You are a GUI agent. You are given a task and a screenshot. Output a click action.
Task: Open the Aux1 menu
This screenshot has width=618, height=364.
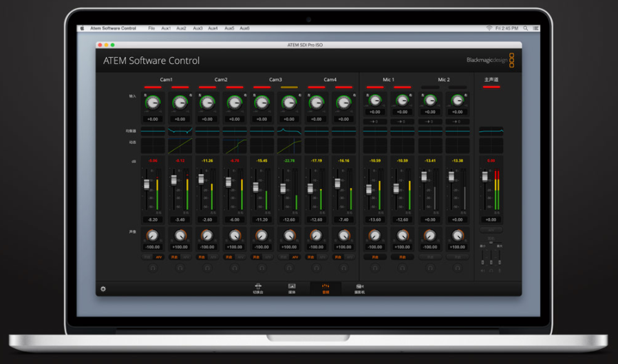[x=166, y=28]
